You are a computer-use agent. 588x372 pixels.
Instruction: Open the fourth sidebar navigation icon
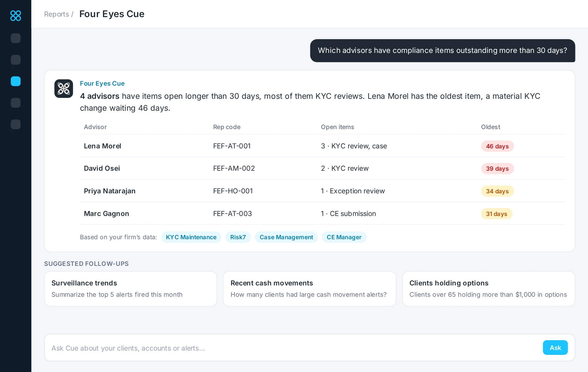click(x=16, y=103)
